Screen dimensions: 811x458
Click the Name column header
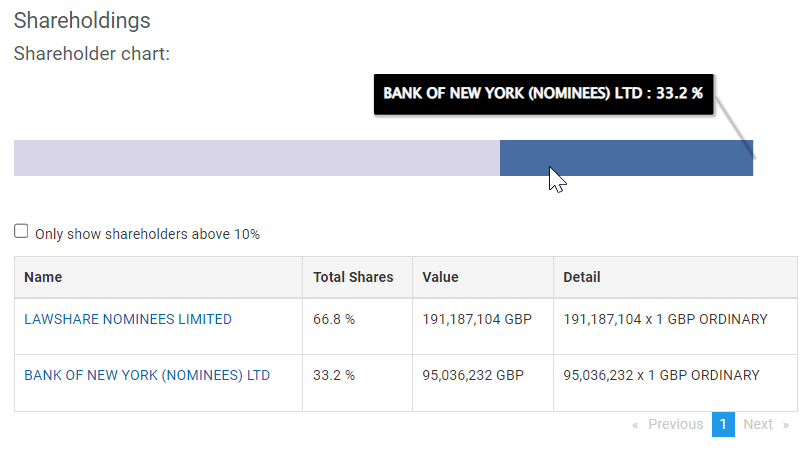(158, 277)
